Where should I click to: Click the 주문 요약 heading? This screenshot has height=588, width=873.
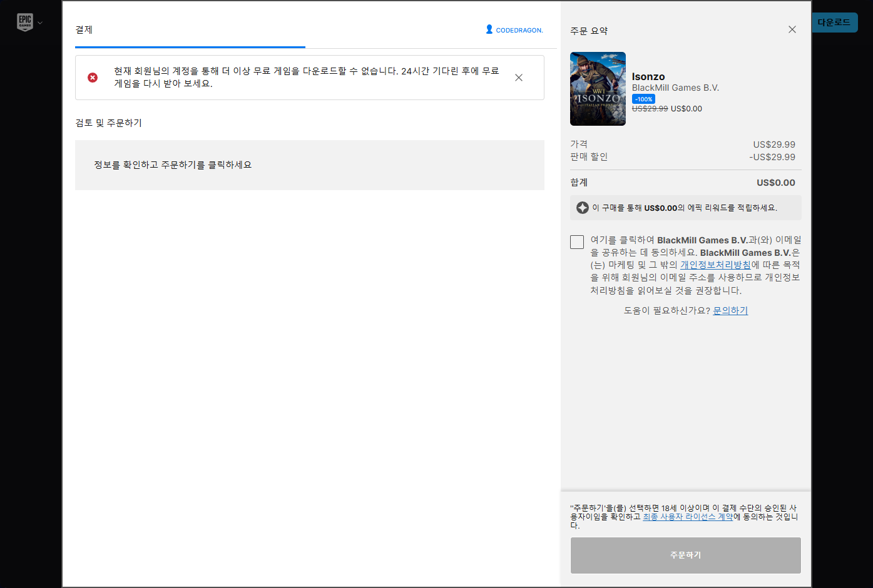click(x=589, y=31)
